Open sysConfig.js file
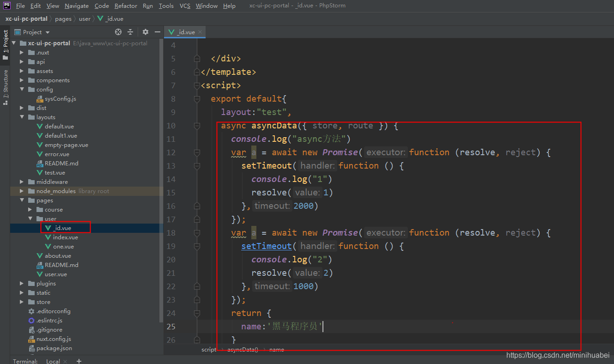The image size is (614, 364). (x=60, y=98)
